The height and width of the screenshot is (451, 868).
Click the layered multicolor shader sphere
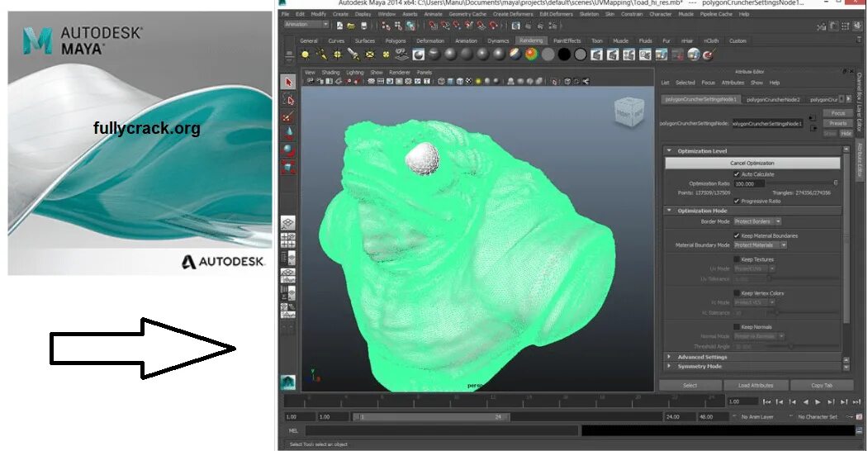(x=515, y=55)
